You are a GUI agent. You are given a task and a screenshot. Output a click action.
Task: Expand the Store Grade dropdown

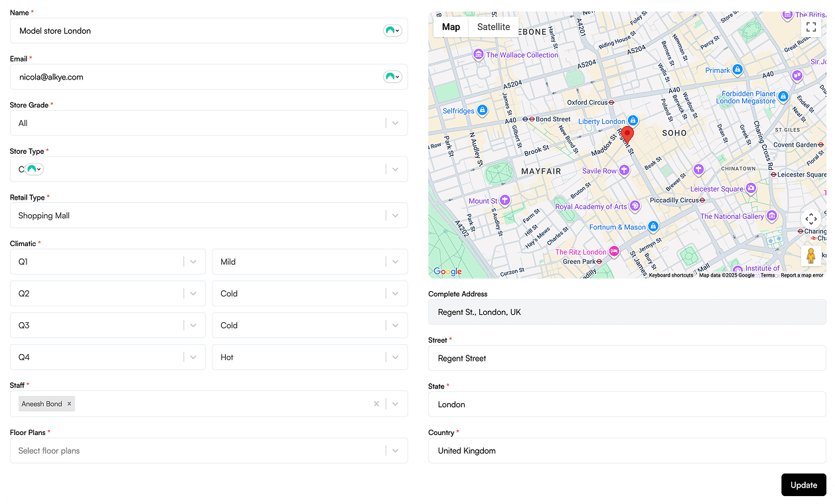coord(396,123)
